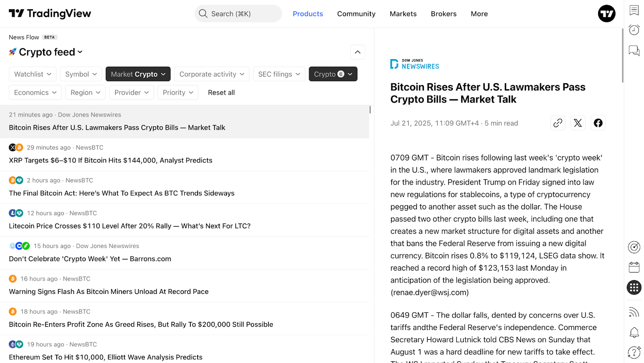This screenshot has height=363, width=644.
Task: Open the Region filter dropdown
Action: 85,92
